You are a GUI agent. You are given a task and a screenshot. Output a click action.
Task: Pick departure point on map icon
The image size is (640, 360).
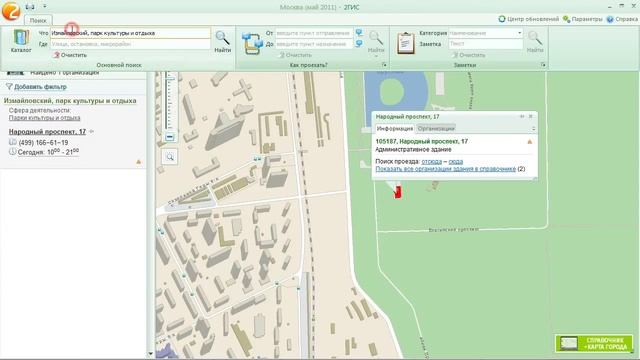point(359,33)
